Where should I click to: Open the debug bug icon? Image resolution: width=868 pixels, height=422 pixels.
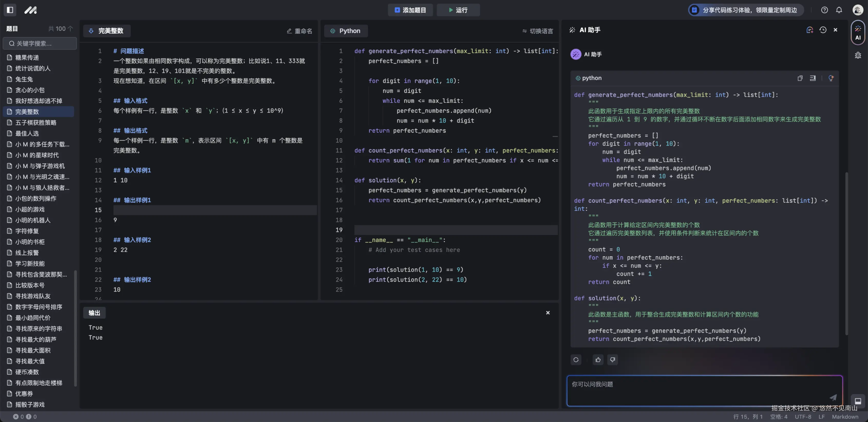tap(858, 55)
